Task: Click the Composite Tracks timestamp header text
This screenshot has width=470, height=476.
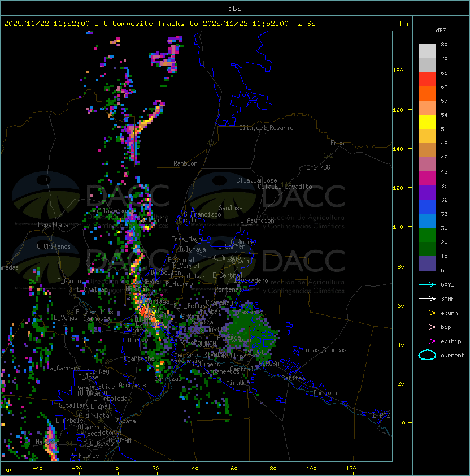Action: coord(160,24)
